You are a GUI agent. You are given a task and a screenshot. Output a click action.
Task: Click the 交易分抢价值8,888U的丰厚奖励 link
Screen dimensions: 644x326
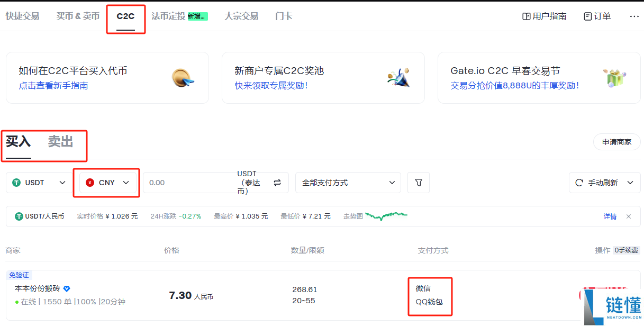pos(514,85)
